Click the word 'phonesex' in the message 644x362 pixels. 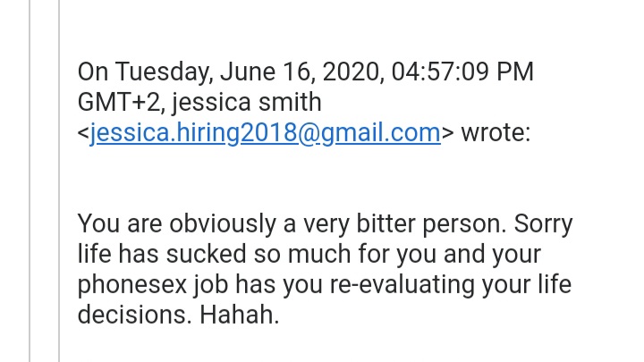[131, 285]
